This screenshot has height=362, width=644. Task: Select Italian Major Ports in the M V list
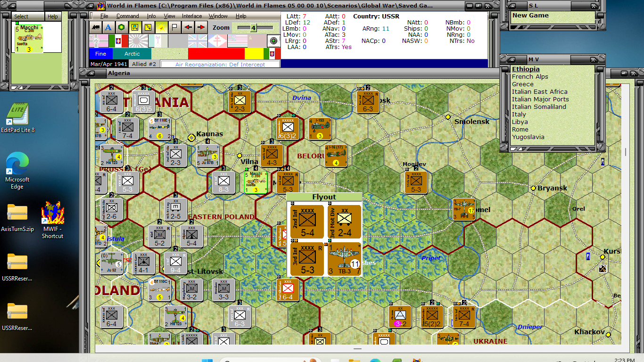[x=540, y=99]
